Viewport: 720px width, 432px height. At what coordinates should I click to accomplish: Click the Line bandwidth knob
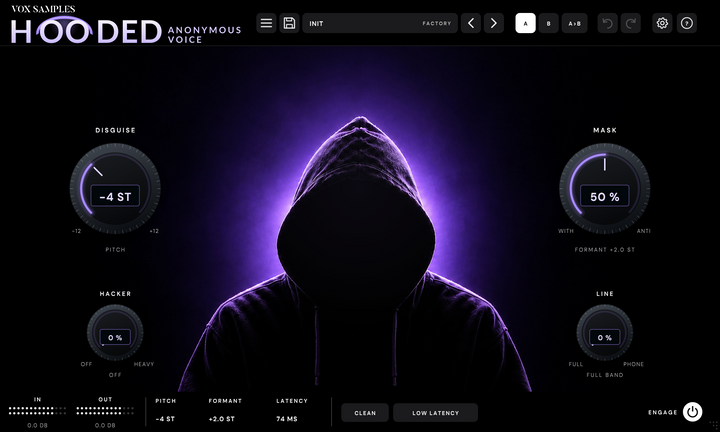[x=605, y=332]
